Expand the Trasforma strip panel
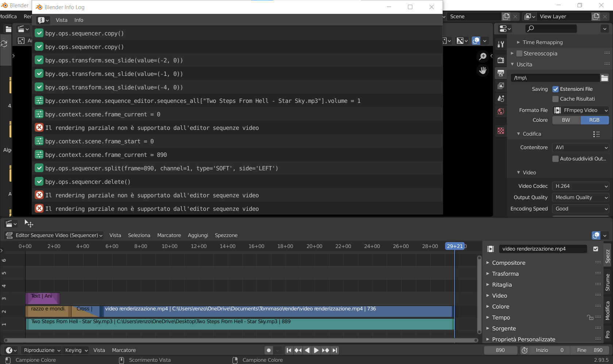Screen dimensions: 613x364 tap(505, 274)
